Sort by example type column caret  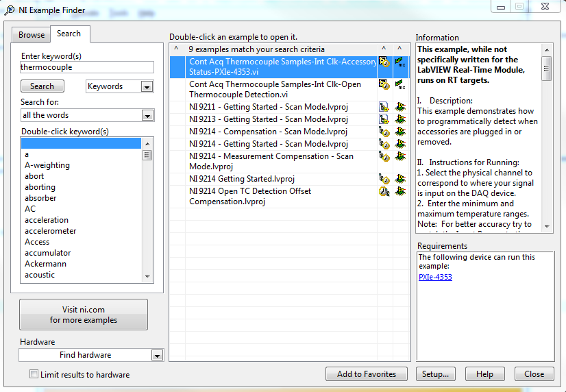[384, 49]
